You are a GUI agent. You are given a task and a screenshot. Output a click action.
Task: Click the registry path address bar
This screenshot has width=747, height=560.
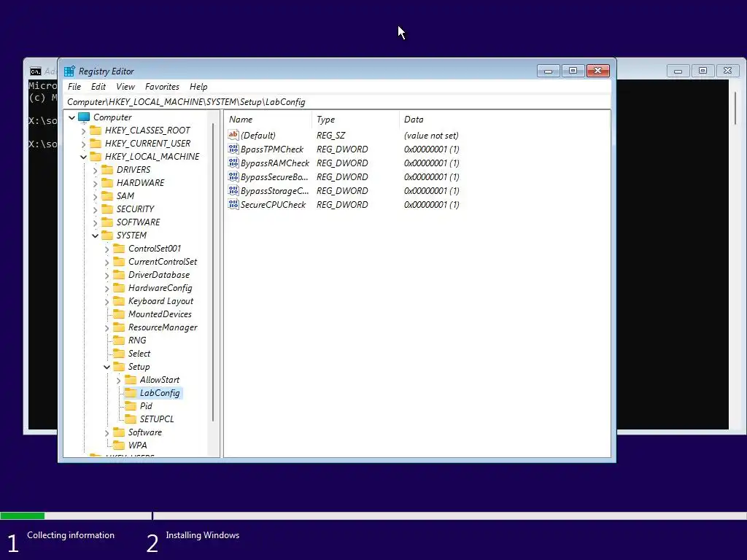click(x=337, y=102)
